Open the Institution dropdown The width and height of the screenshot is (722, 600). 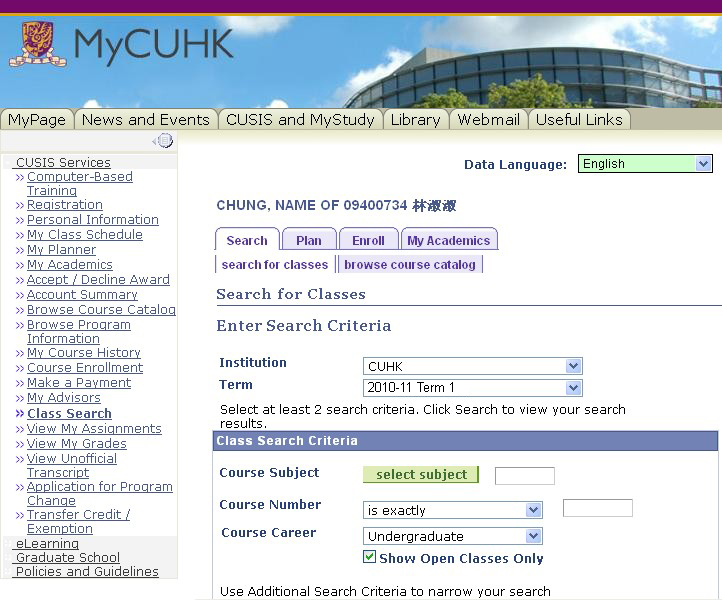click(x=472, y=366)
